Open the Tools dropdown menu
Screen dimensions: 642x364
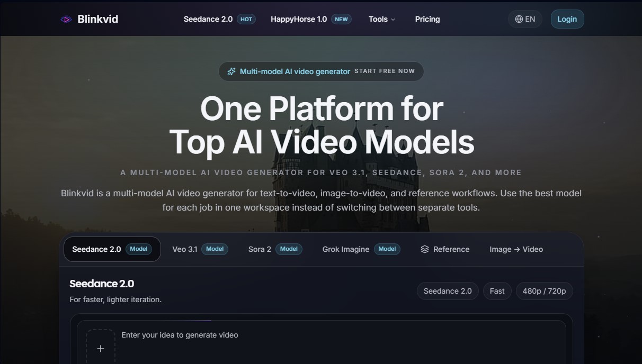click(x=382, y=19)
